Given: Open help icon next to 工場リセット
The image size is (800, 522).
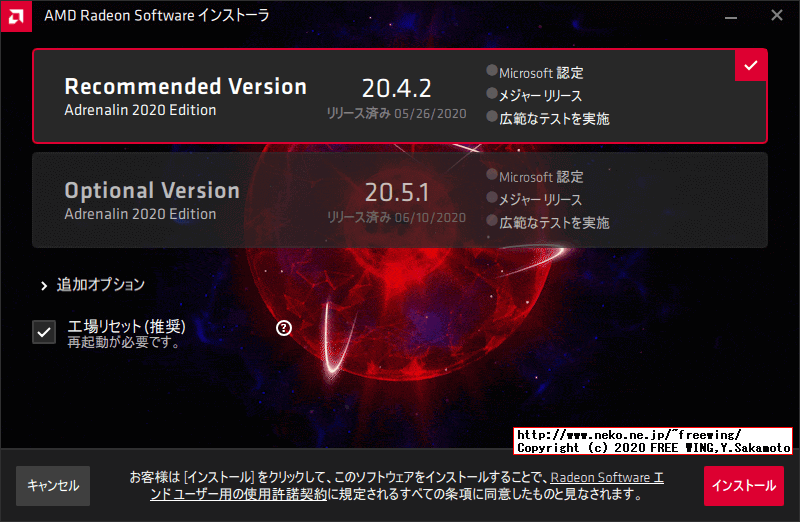Looking at the screenshot, I should point(283,327).
